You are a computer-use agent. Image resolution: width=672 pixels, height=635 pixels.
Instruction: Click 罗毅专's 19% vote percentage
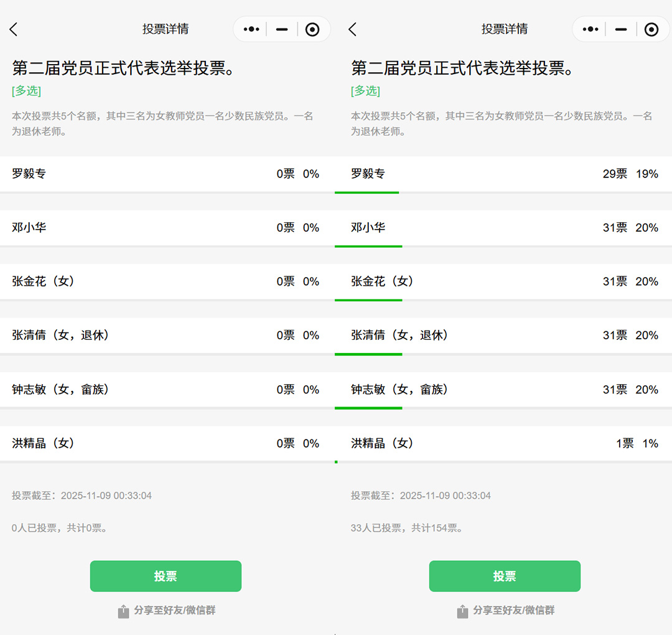(646, 174)
